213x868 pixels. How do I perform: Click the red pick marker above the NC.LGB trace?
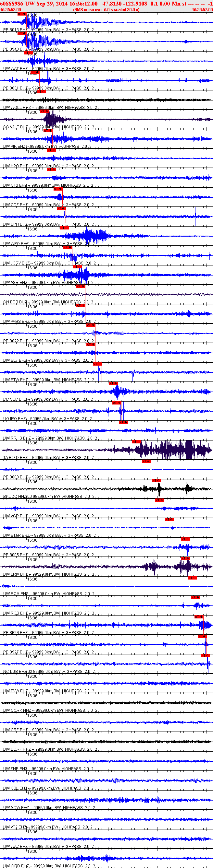point(205,656)
